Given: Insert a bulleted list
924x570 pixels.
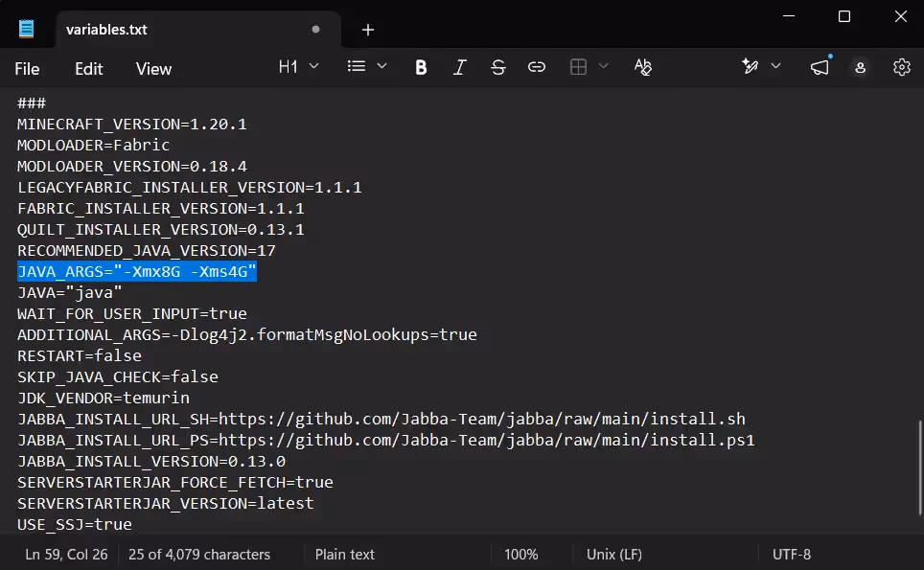Looking at the screenshot, I should (x=356, y=66).
